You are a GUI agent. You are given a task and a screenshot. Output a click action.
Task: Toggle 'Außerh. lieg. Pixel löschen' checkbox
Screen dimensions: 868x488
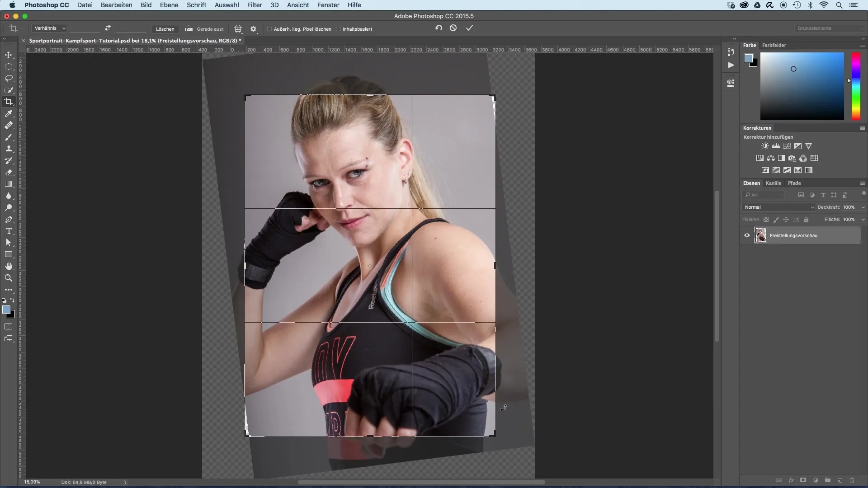click(269, 29)
